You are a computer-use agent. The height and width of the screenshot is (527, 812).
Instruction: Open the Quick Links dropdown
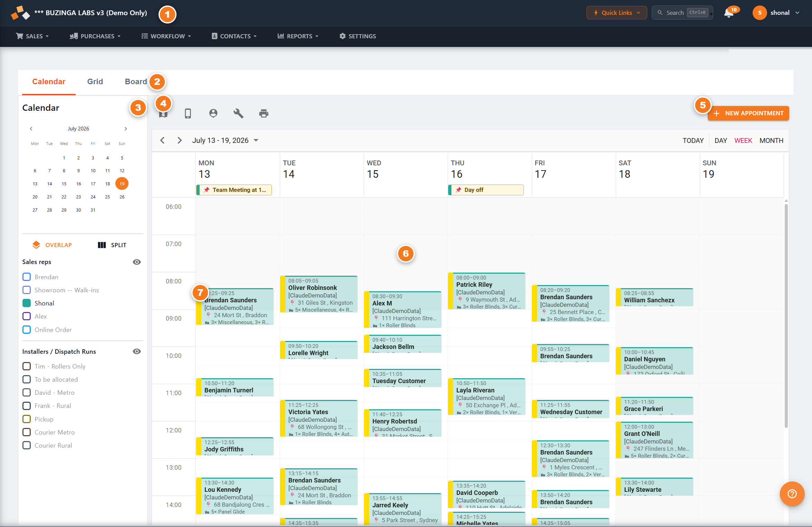pos(617,13)
